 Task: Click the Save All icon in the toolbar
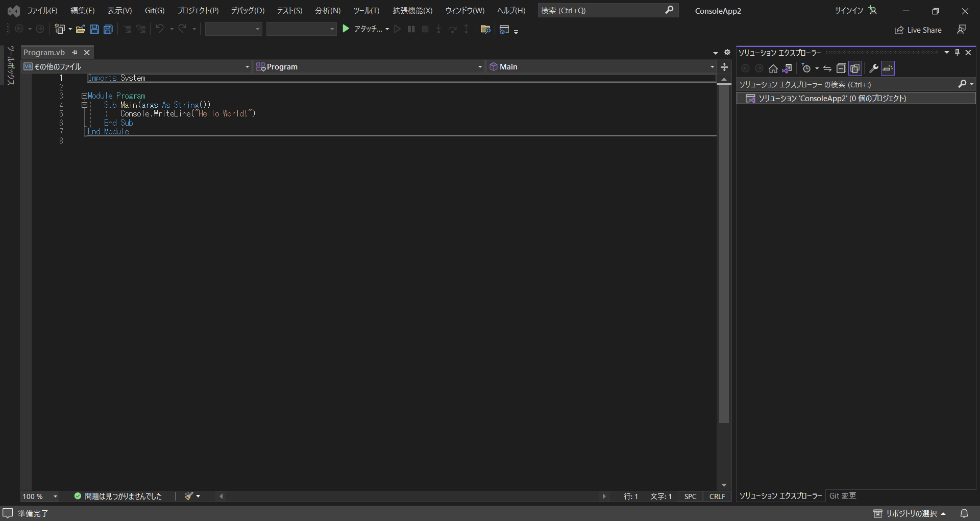pos(108,29)
